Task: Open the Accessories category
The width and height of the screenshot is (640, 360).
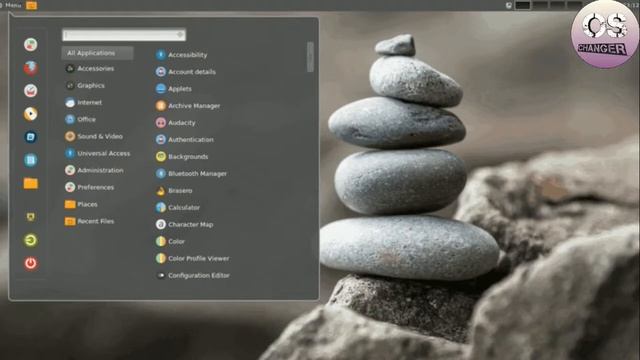Action: pyautogui.click(x=97, y=69)
